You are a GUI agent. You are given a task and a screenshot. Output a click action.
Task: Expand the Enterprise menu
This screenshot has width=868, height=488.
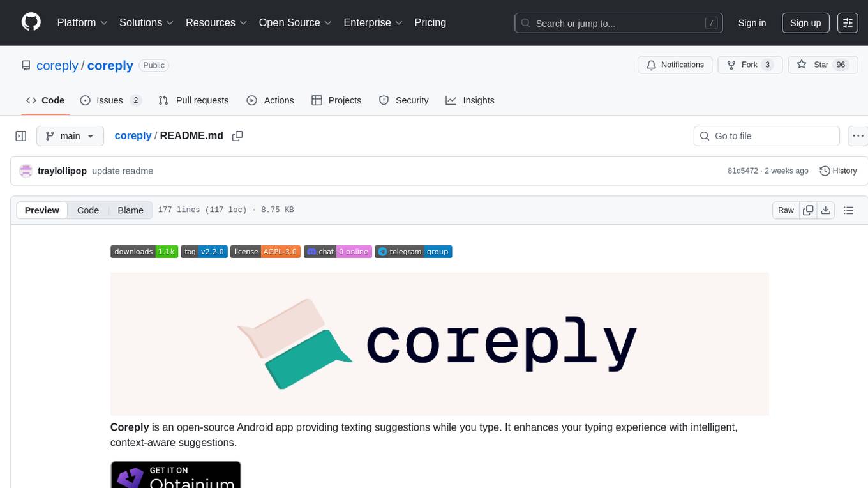[x=373, y=22]
